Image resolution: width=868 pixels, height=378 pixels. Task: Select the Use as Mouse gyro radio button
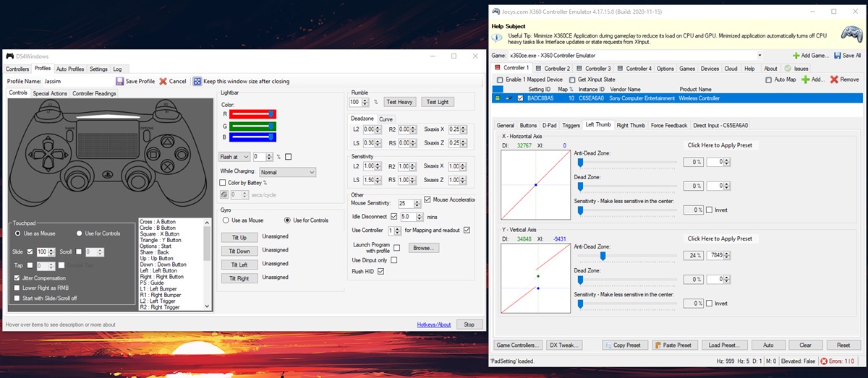[x=226, y=220]
